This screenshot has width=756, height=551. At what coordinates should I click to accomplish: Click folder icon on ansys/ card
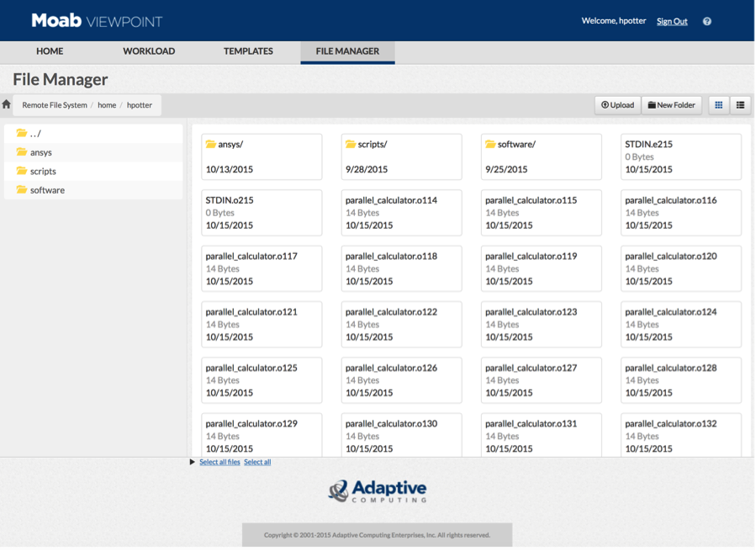[x=211, y=144]
